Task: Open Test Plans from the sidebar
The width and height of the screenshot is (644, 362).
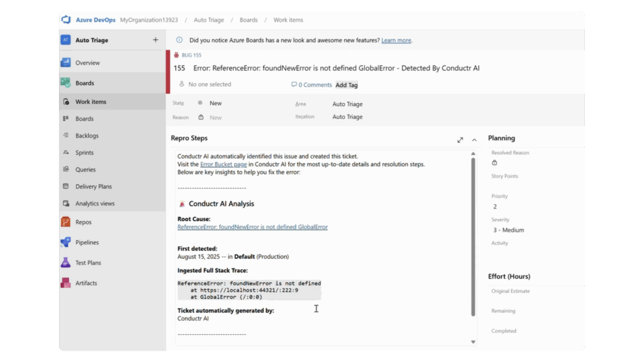Action: point(88,263)
